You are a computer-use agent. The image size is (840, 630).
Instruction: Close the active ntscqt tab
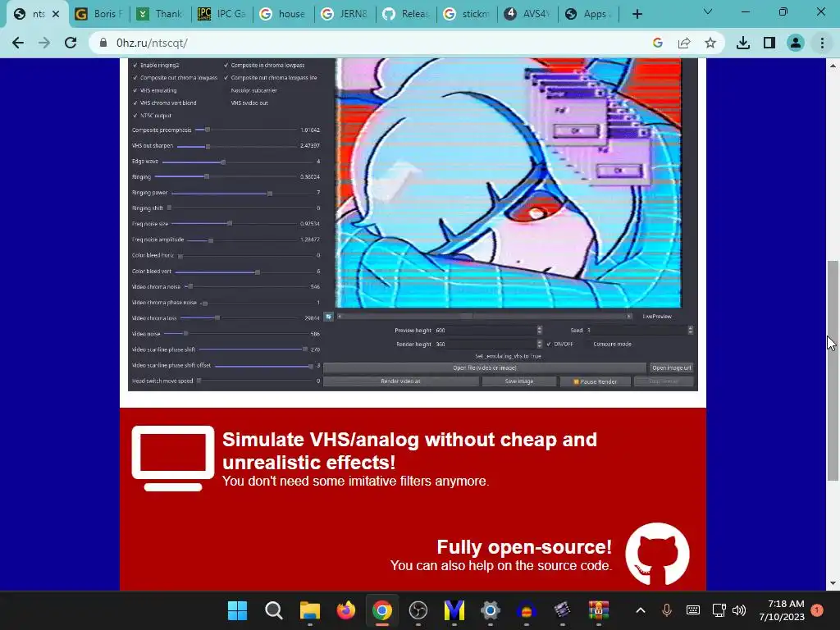[56, 14]
